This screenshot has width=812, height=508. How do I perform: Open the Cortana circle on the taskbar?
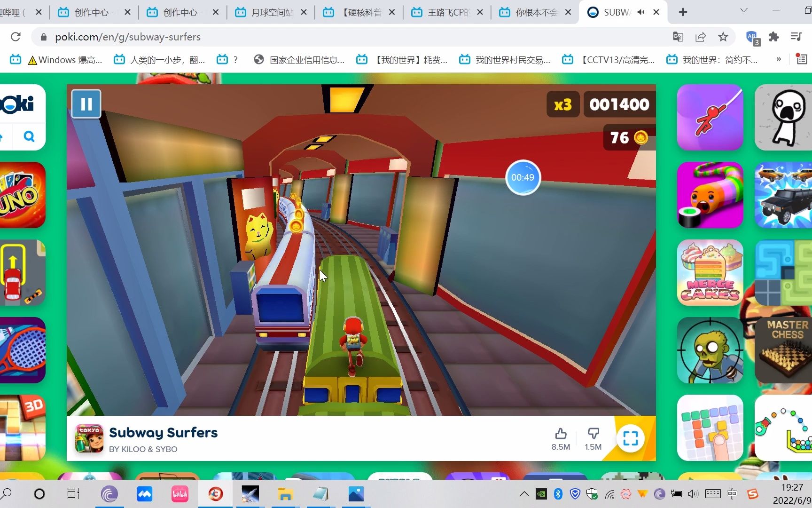(x=39, y=493)
